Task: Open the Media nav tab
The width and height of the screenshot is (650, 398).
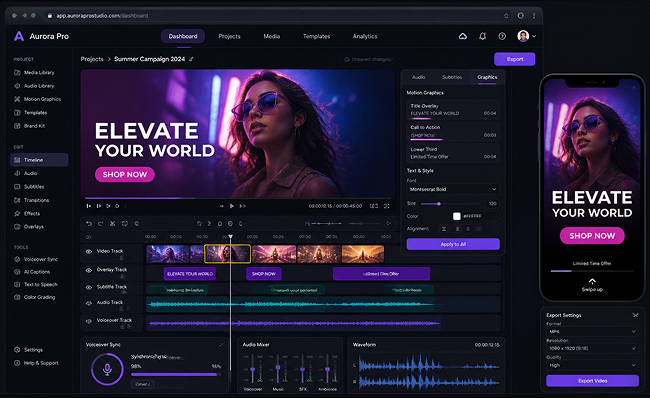Action: tap(272, 36)
